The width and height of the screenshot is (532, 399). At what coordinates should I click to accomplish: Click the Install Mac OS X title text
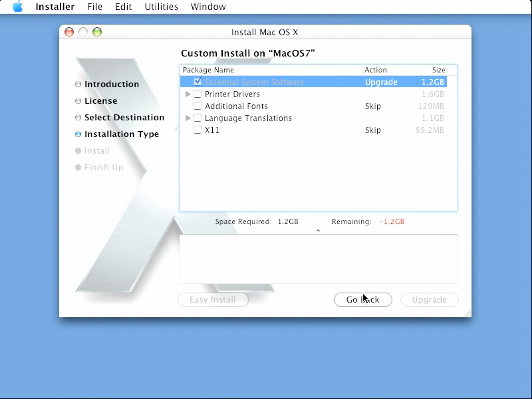[265, 32]
